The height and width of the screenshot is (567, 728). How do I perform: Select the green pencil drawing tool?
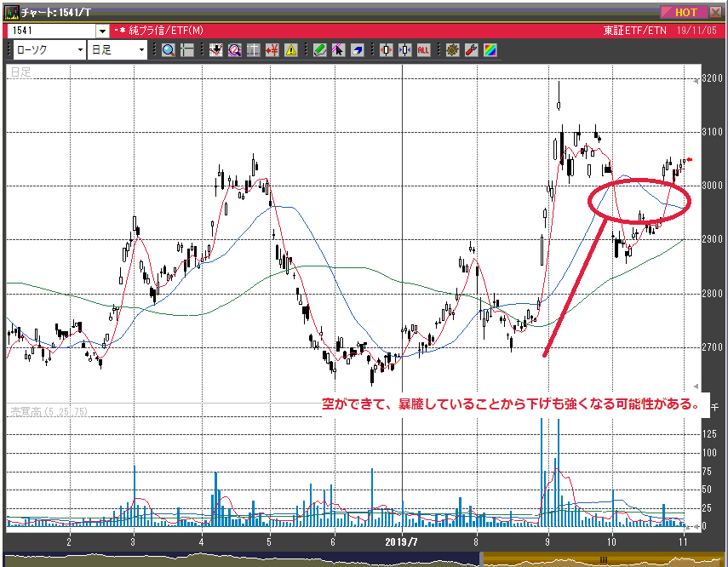[x=319, y=49]
